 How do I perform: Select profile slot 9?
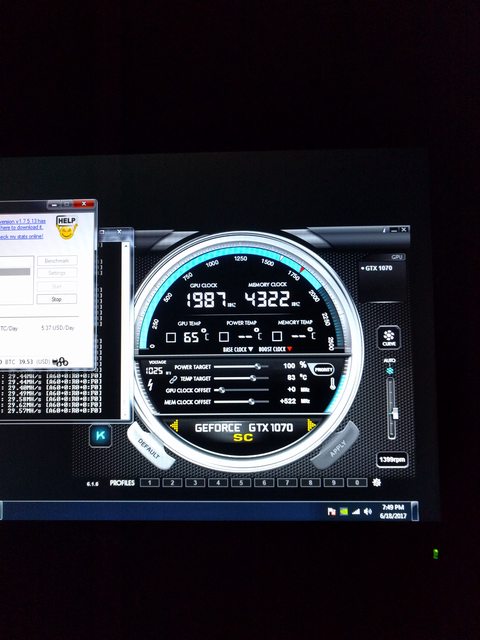[x=334, y=483]
